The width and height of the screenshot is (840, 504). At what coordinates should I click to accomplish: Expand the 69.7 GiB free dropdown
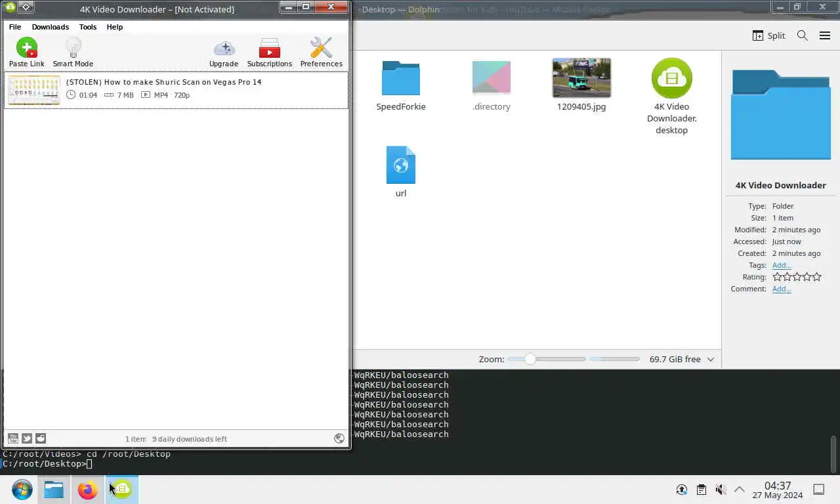pos(711,360)
